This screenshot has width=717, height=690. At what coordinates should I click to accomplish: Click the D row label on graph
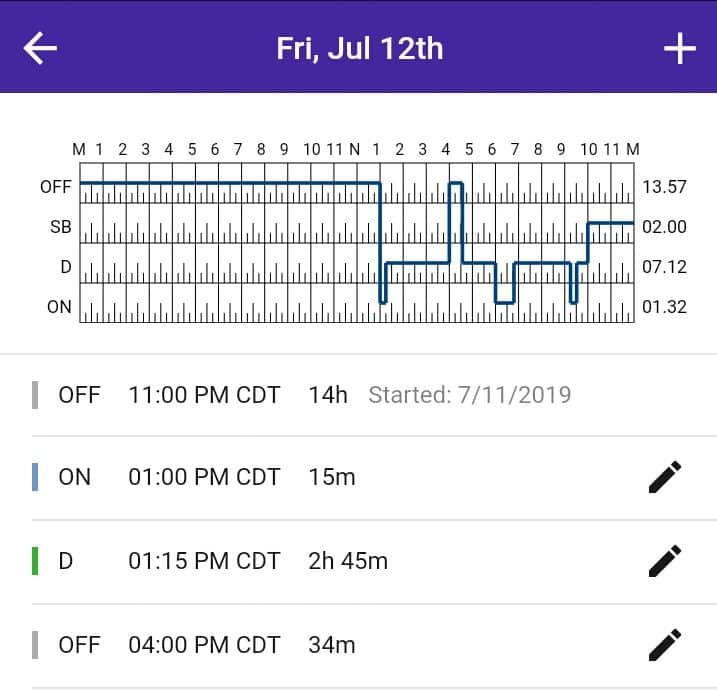[x=66, y=267]
